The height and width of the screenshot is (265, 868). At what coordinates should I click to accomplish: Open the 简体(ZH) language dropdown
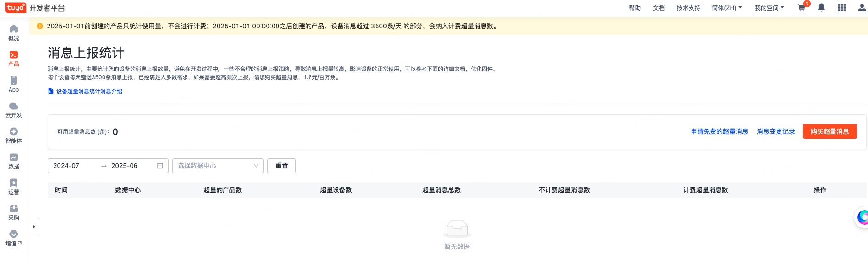pyautogui.click(x=726, y=8)
